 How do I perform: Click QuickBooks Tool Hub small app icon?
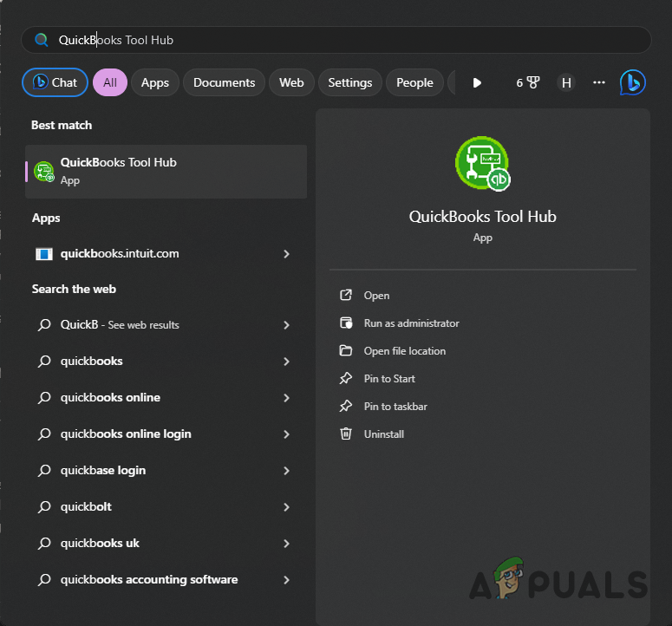tap(44, 172)
